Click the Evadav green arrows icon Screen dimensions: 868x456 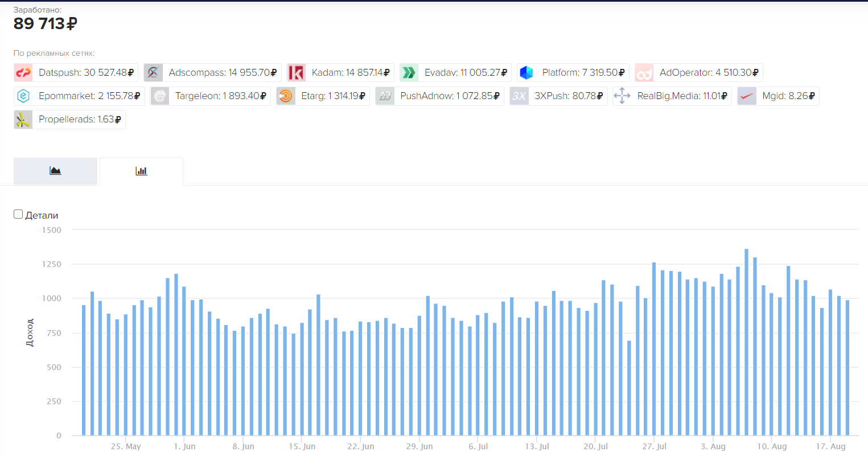point(409,73)
